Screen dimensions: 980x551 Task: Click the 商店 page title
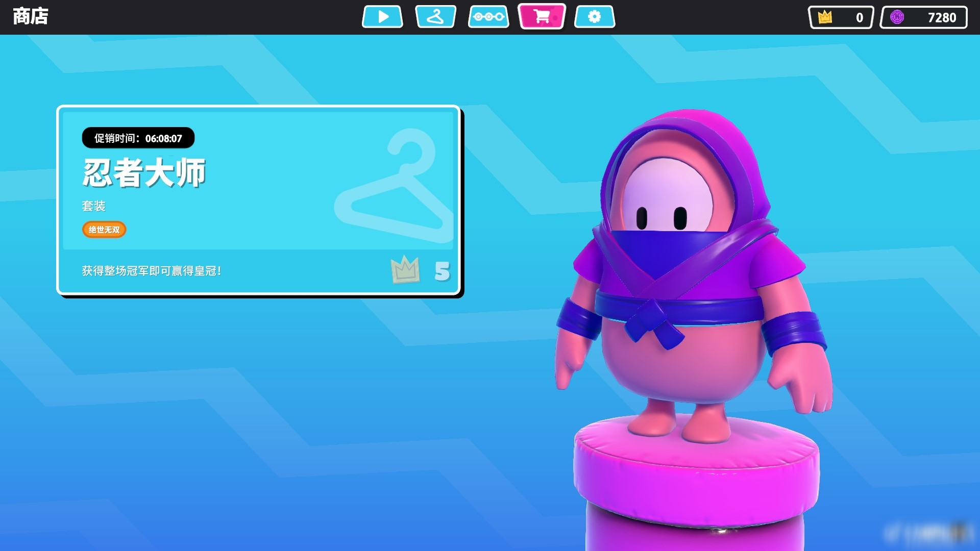click(31, 16)
